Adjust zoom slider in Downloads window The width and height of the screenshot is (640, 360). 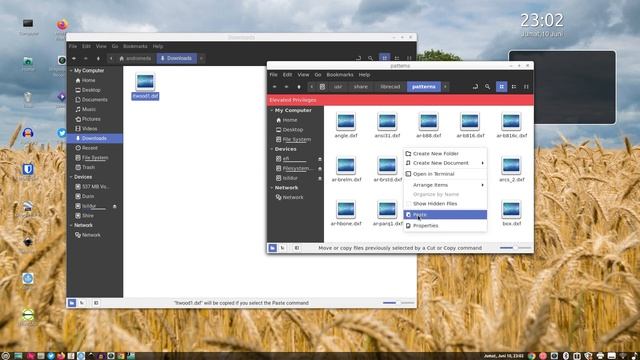pos(398,303)
